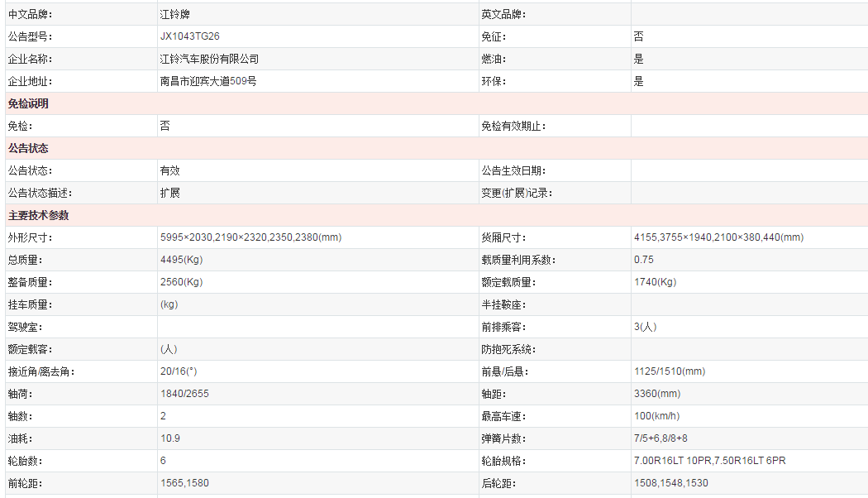Click the 货厢尺寸 cargo dimensions value
Image resolution: width=868 pixels, height=498 pixels.
tap(718, 237)
